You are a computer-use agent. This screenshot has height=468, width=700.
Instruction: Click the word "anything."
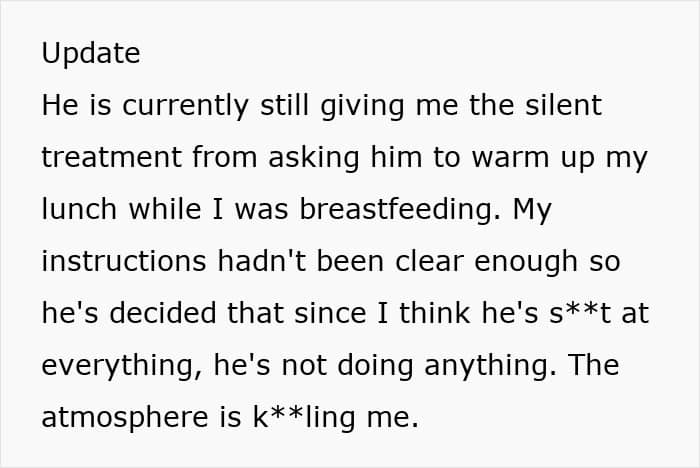pos(490,367)
